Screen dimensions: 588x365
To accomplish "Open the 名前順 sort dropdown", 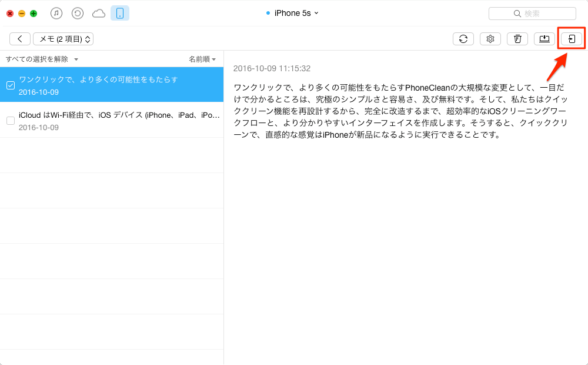I will (202, 59).
